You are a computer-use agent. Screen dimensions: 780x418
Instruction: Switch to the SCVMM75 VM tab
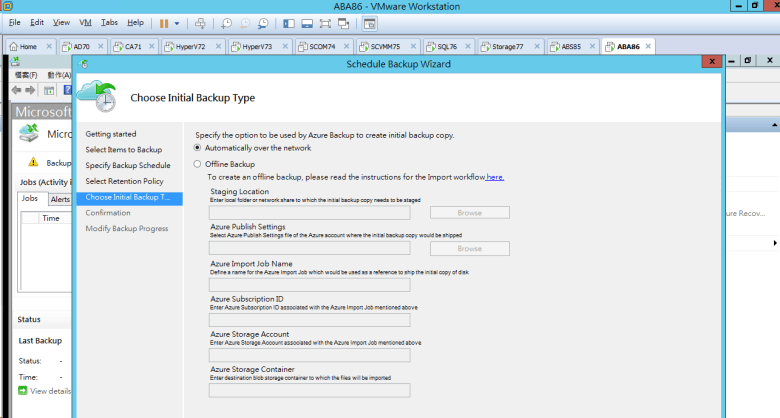coord(381,46)
